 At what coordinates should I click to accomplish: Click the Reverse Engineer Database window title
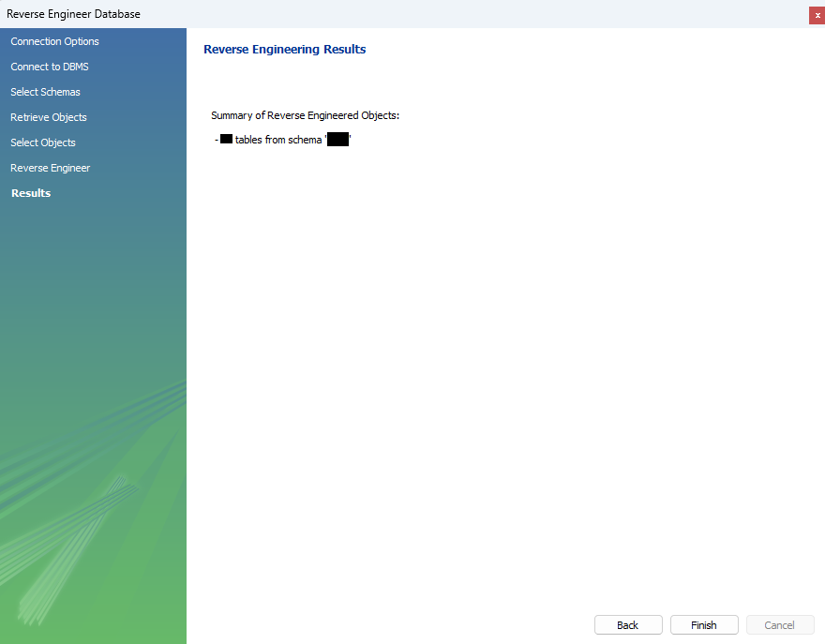point(74,14)
